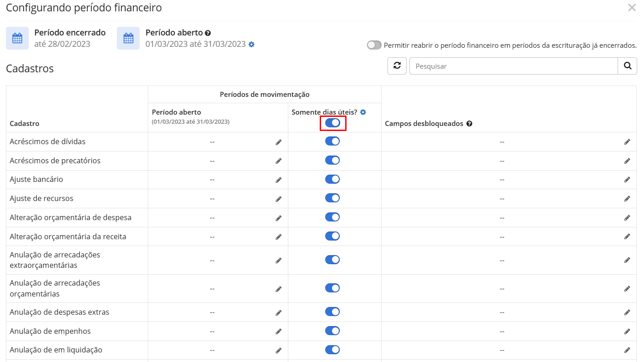Select the 'Ajuste bancário' row label
Screen dimensions: 644x362
tap(36, 180)
